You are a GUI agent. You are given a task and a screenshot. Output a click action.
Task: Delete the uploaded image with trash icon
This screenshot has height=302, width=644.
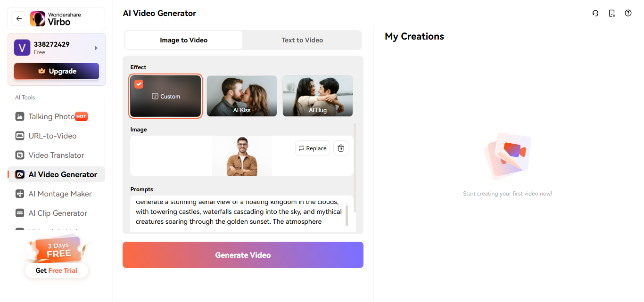[341, 148]
